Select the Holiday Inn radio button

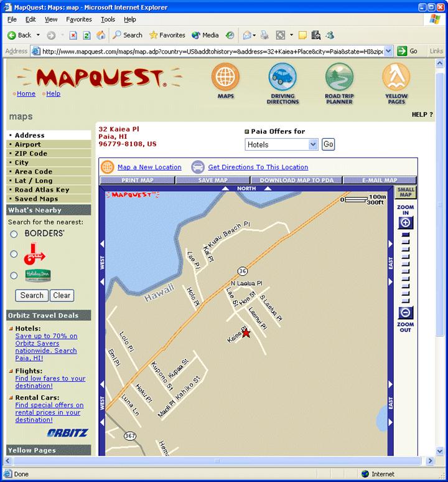click(14, 275)
